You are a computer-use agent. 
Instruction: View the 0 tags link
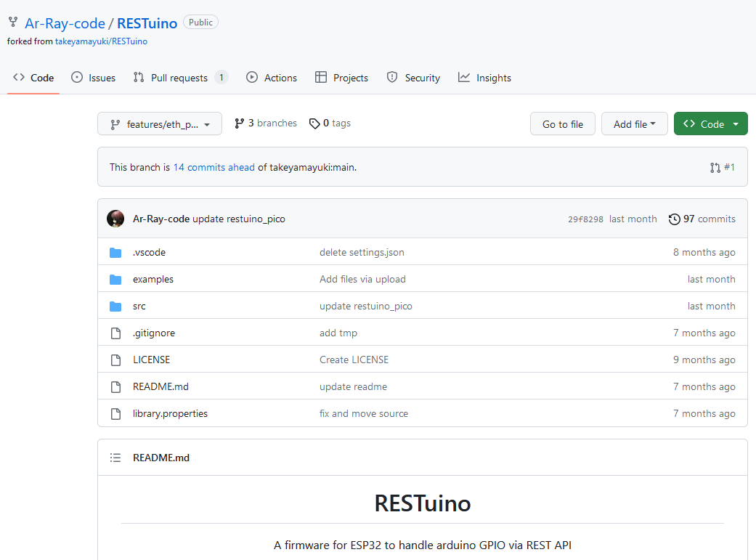[330, 123]
